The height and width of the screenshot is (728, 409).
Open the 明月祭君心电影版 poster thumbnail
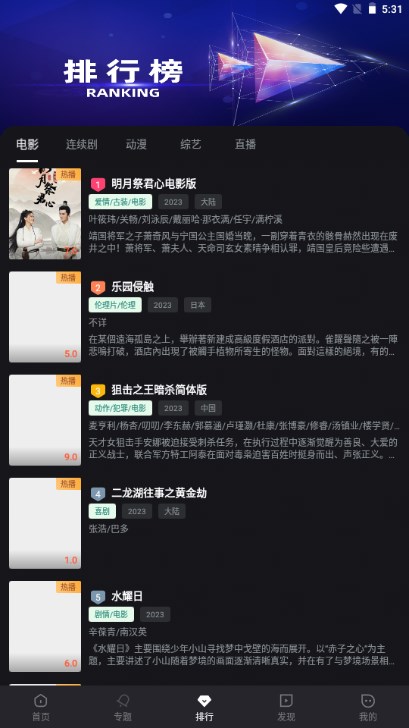(x=45, y=214)
